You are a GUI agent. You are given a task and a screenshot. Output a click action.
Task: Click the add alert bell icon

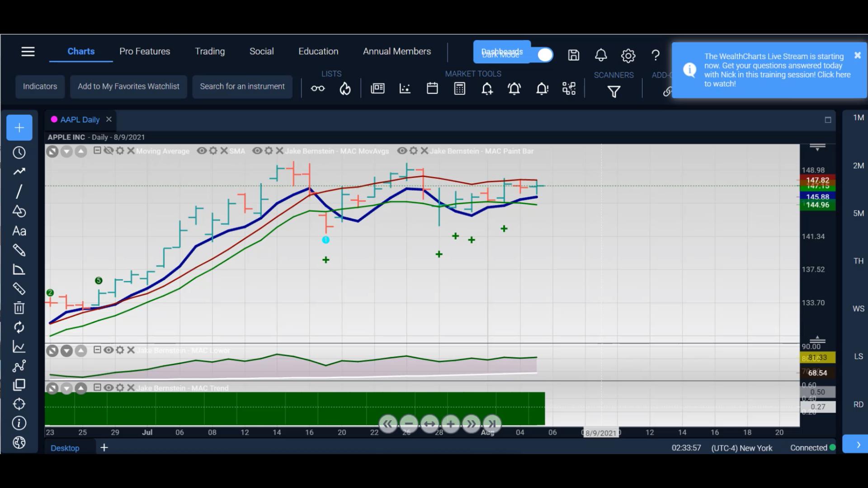[487, 89]
